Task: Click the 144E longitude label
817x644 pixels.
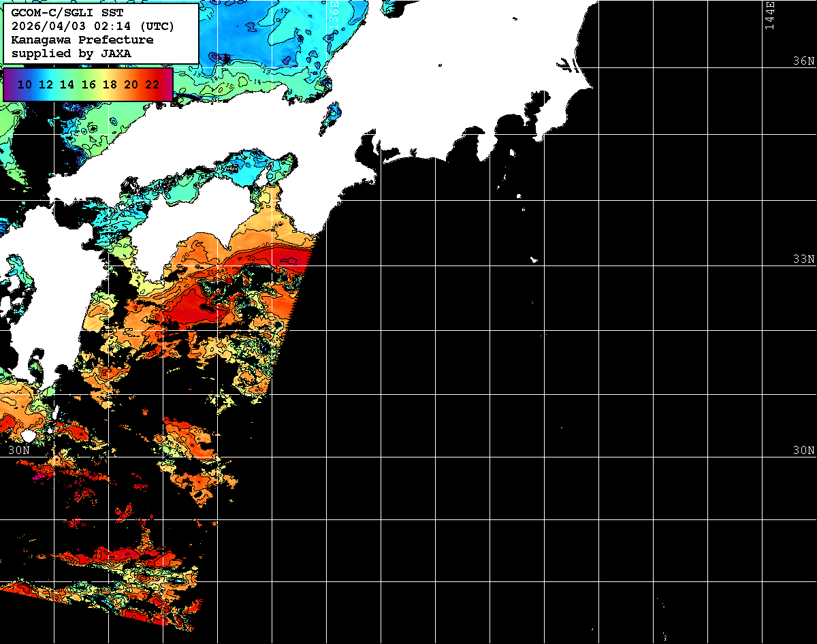Action: click(x=770, y=16)
